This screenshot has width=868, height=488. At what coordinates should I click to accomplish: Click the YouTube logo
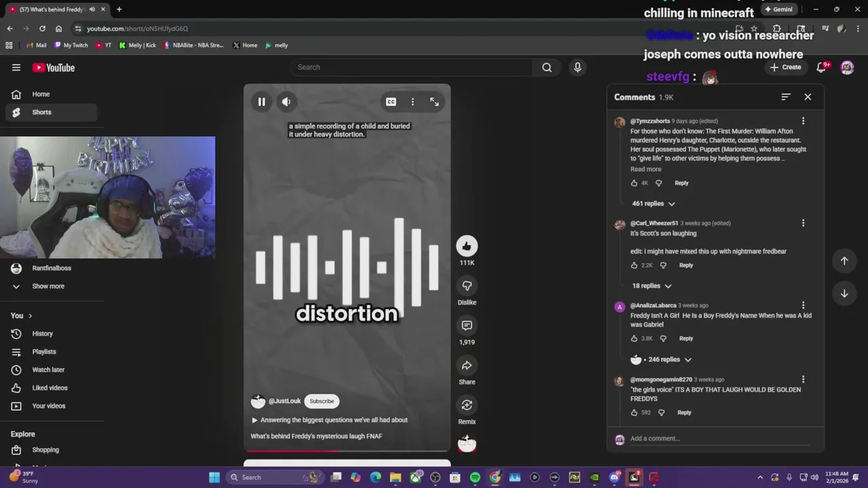pos(54,68)
